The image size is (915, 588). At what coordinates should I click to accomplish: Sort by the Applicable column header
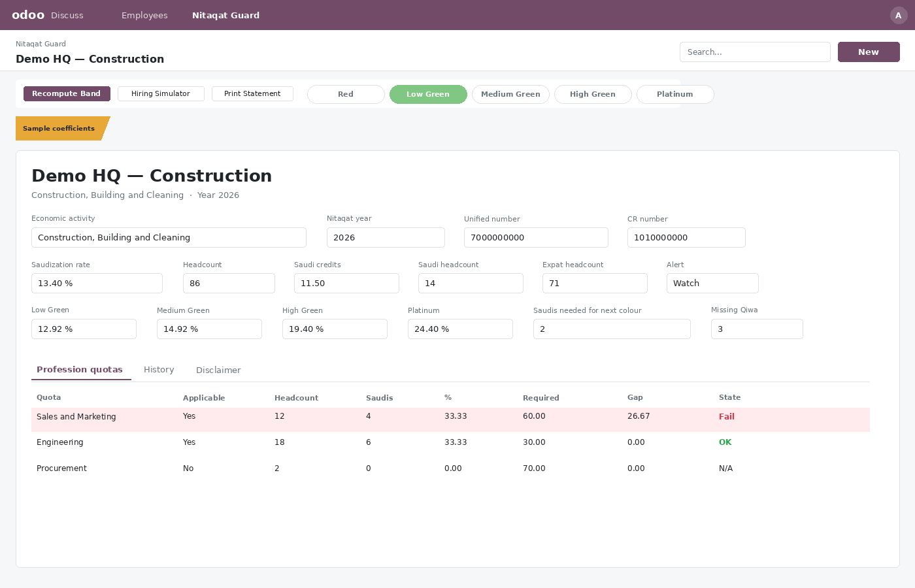204,397
